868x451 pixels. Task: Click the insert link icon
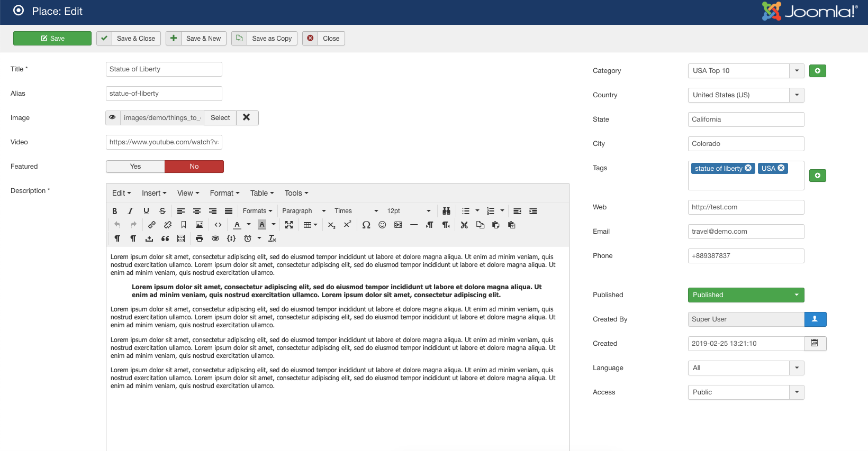(x=152, y=225)
